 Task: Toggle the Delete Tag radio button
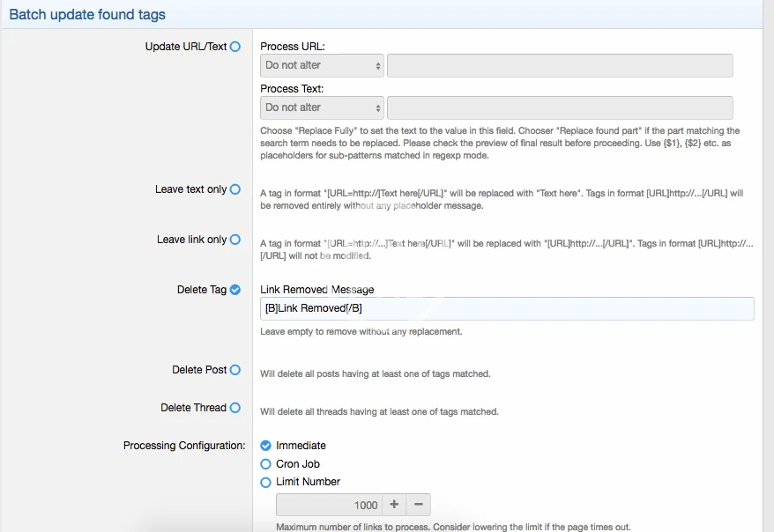pos(235,290)
